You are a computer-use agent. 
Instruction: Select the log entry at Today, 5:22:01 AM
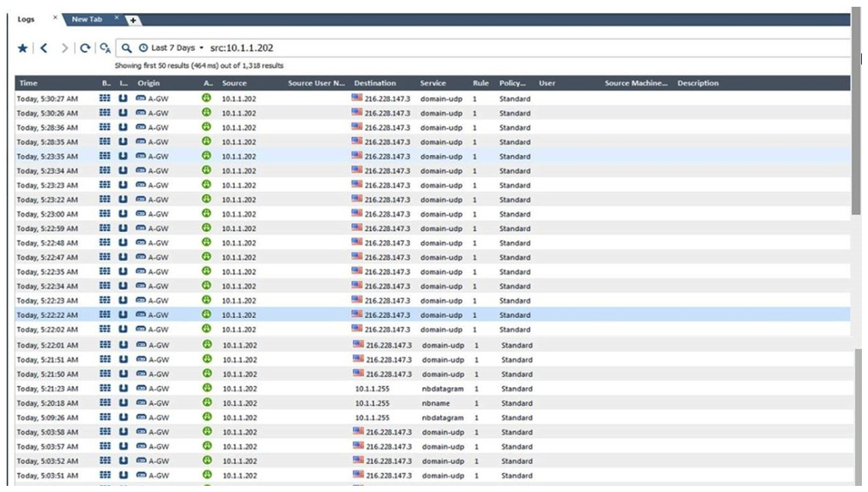point(433,345)
